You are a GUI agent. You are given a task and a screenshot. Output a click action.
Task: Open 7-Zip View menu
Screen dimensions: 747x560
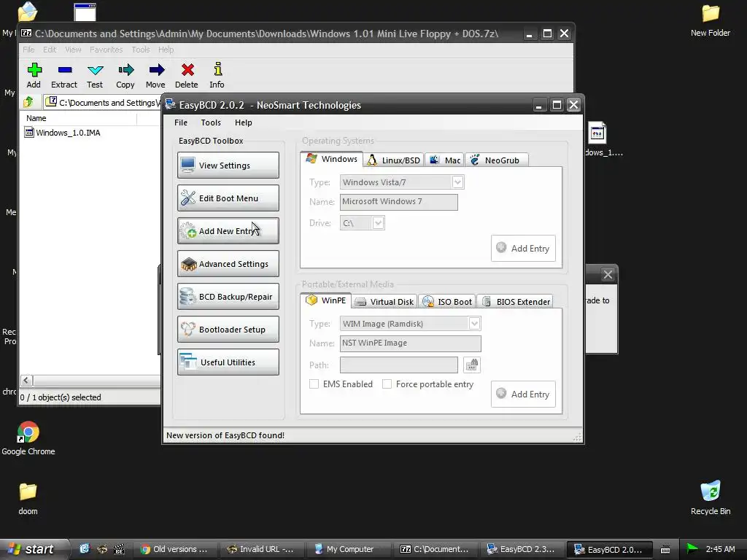(x=73, y=50)
